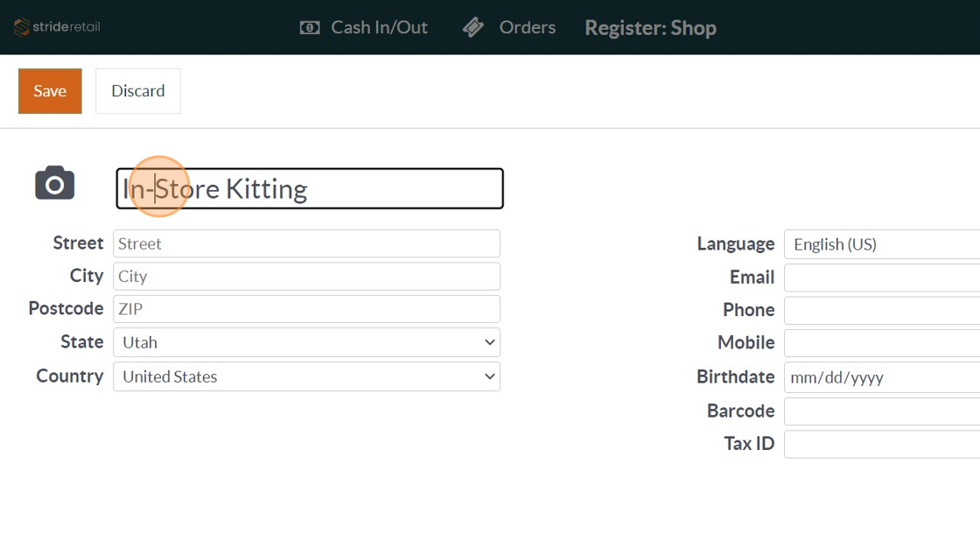Open the State dropdown showing Utah
Image resolution: width=980 pixels, height=548 pixels.
(x=306, y=342)
